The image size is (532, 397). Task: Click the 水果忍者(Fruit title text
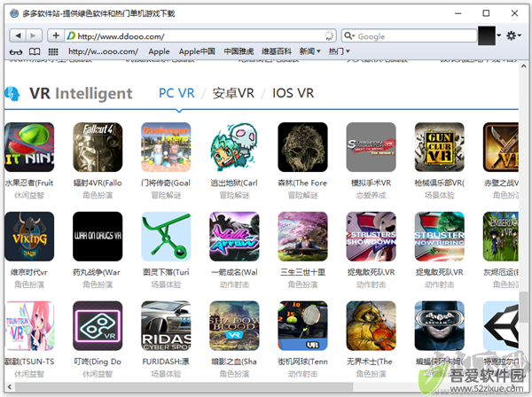click(x=29, y=183)
